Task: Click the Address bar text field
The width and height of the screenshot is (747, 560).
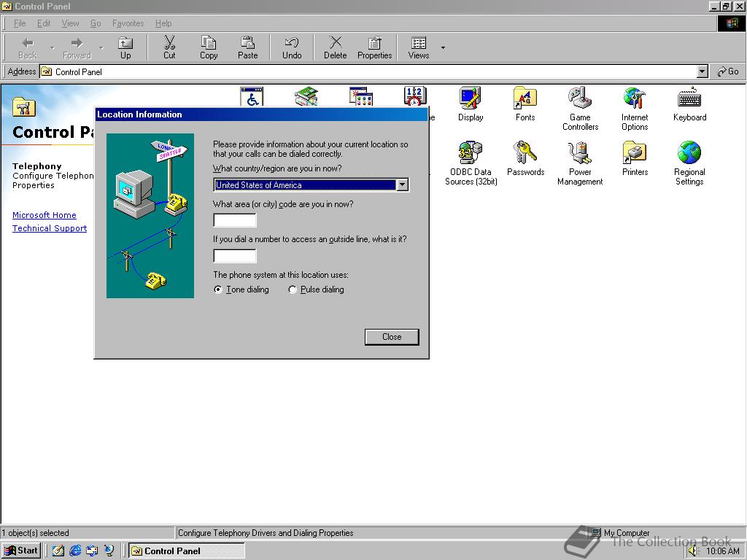Action: pos(368,72)
